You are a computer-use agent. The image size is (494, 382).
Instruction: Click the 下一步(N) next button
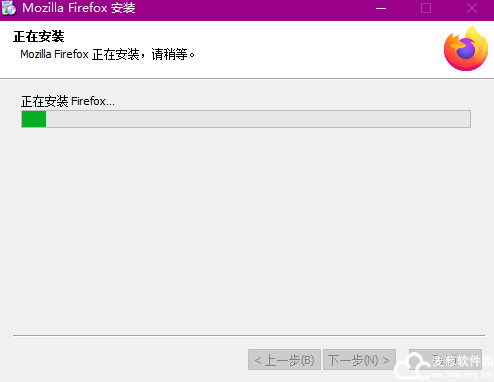click(359, 360)
